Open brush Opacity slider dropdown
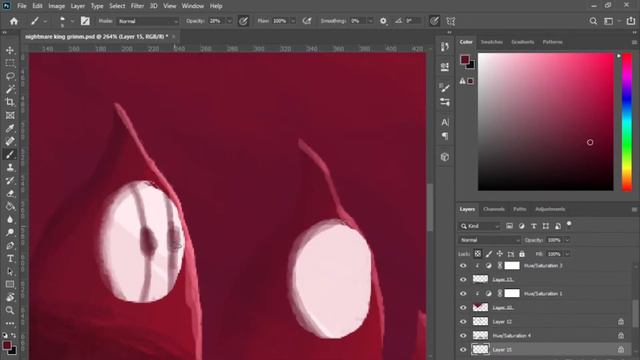 click(229, 21)
